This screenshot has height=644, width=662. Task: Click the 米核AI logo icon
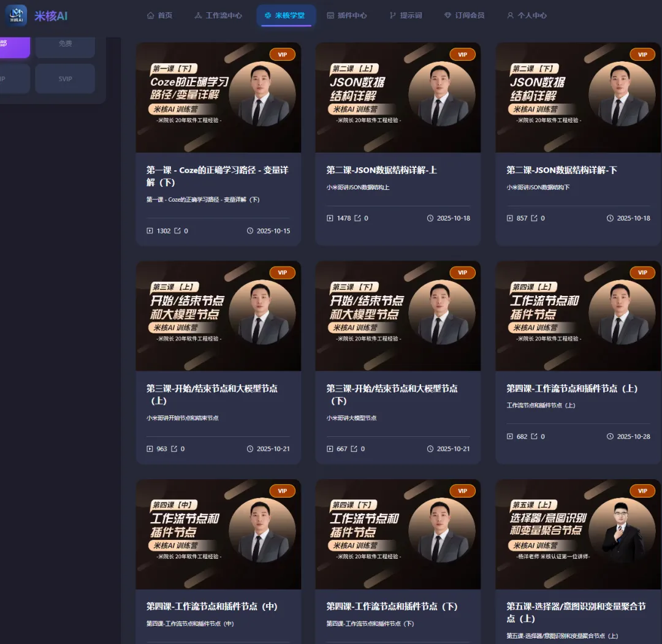pyautogui.click(x=16, y=15)
